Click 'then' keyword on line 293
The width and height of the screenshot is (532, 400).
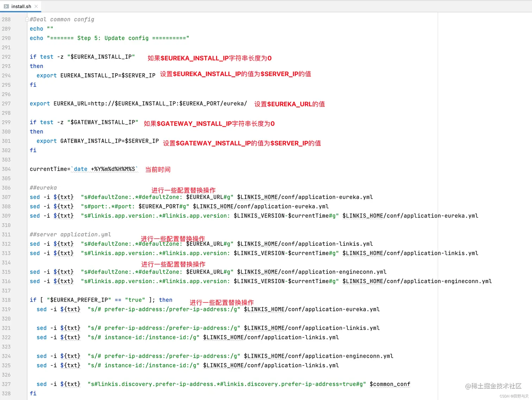click(x=37, y=66)
